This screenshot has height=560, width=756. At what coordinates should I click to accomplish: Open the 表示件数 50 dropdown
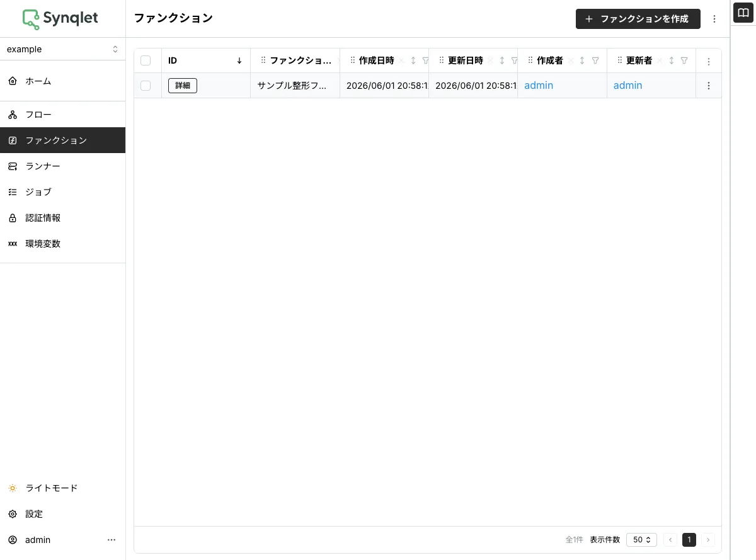tap(642, 540)
